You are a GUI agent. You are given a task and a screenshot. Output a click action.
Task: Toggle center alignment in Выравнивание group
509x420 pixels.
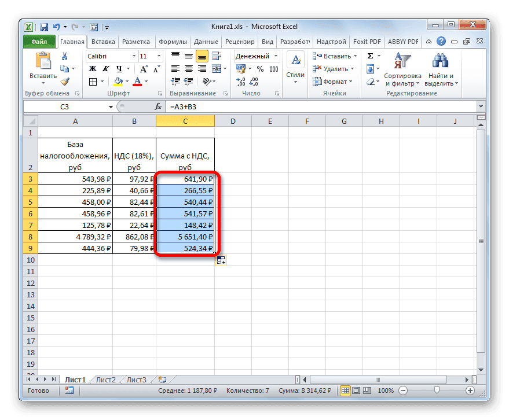189,68
